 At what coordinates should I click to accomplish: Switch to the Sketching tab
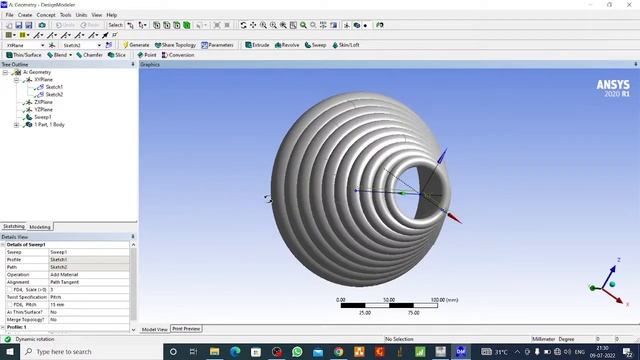(14, 227)
